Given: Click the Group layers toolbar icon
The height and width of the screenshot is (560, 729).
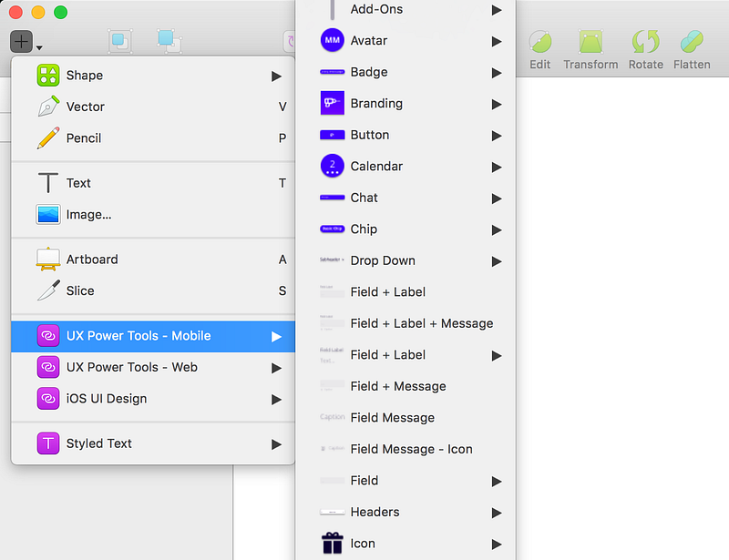Looking at the screenshot, I should click(x=120, y=41).
